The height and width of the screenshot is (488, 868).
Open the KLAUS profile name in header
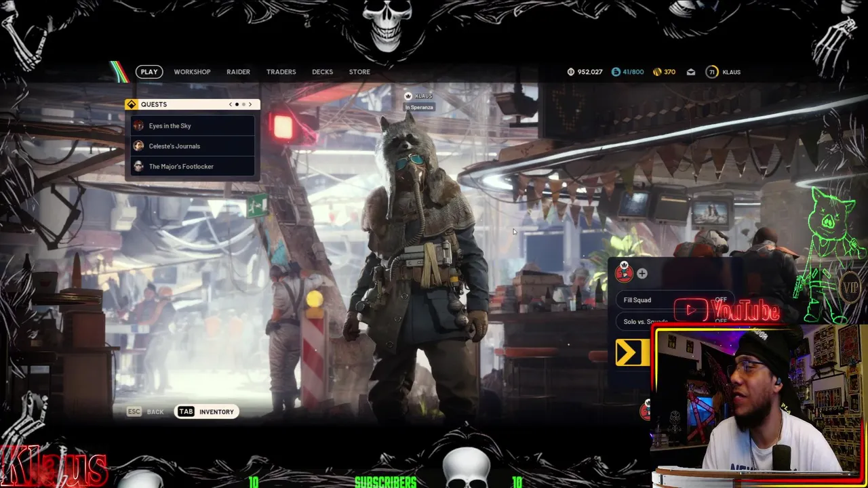731,72
